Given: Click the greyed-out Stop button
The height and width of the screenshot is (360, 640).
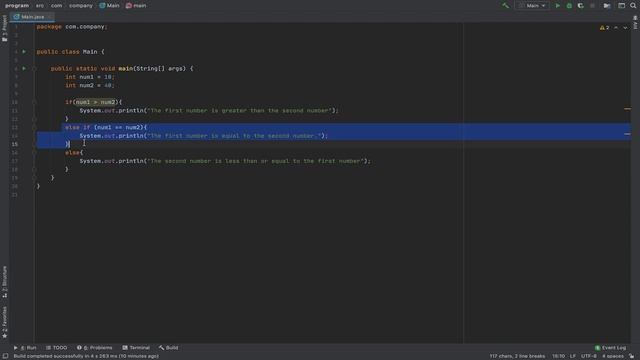Looking at the screenshot, I should [x=592, y=6].
